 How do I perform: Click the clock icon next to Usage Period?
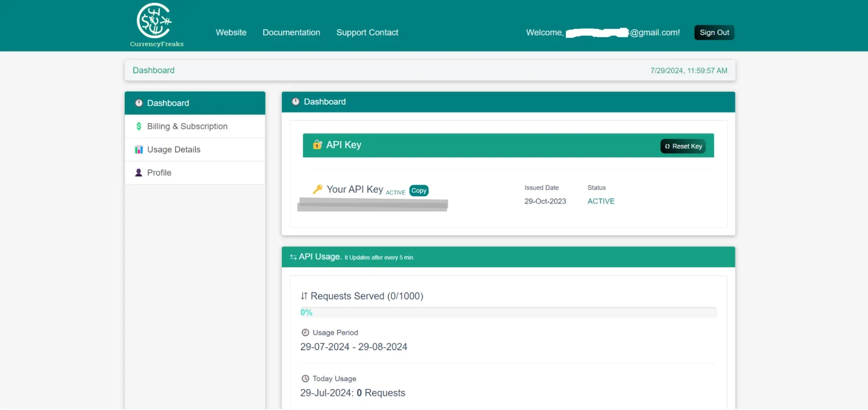tap(305, 332)
